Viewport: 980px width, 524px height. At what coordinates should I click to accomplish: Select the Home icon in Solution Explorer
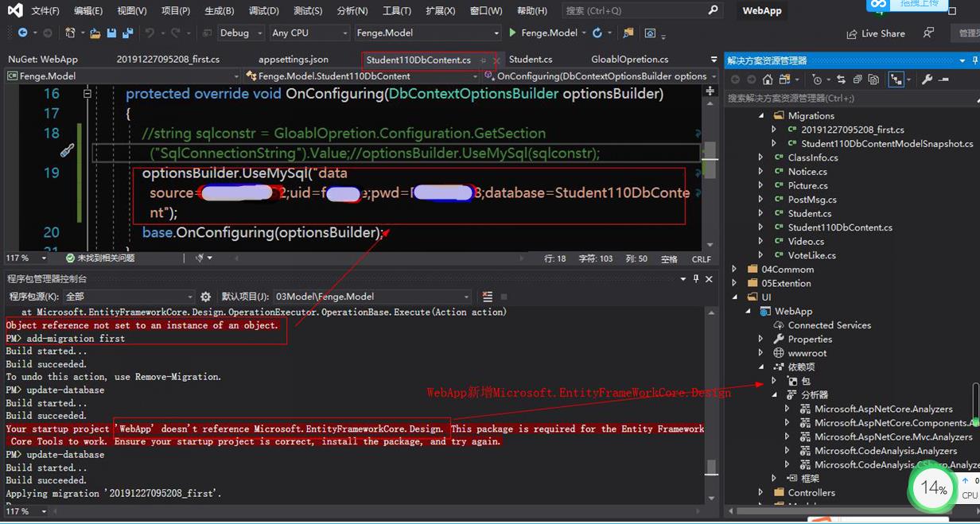point(768,80)
